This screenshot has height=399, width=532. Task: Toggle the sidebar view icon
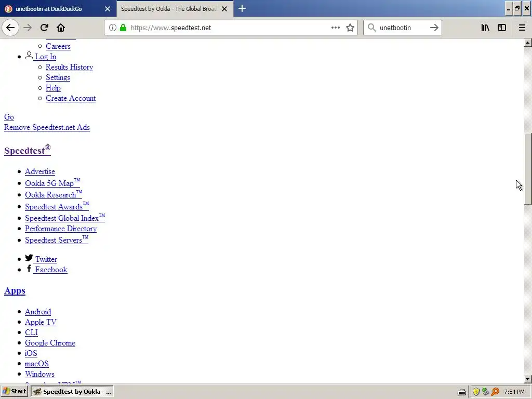(502, 28)
